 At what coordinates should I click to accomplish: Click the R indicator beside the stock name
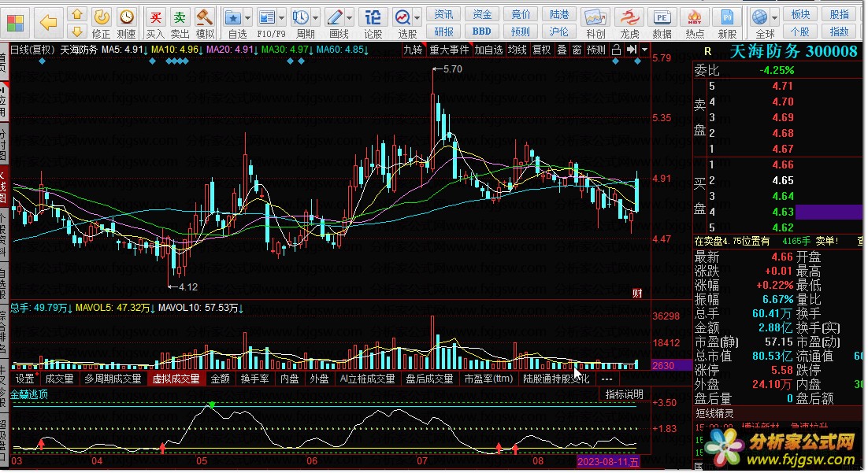707,51
